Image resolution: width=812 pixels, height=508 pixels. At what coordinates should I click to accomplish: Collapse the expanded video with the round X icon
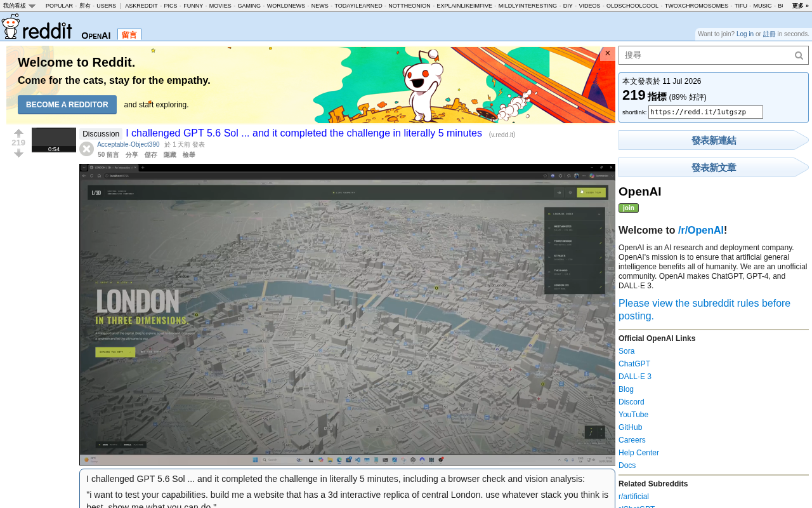coord(87,149)
